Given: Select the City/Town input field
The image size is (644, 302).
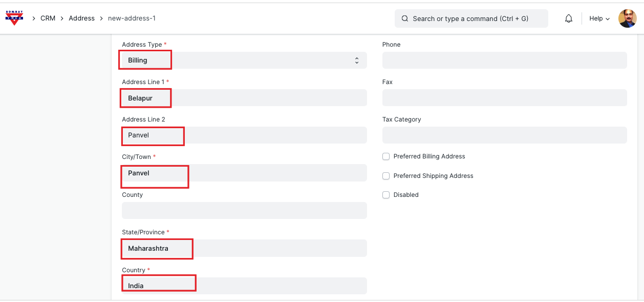Looking at the screenshot, I should (244, 173).
